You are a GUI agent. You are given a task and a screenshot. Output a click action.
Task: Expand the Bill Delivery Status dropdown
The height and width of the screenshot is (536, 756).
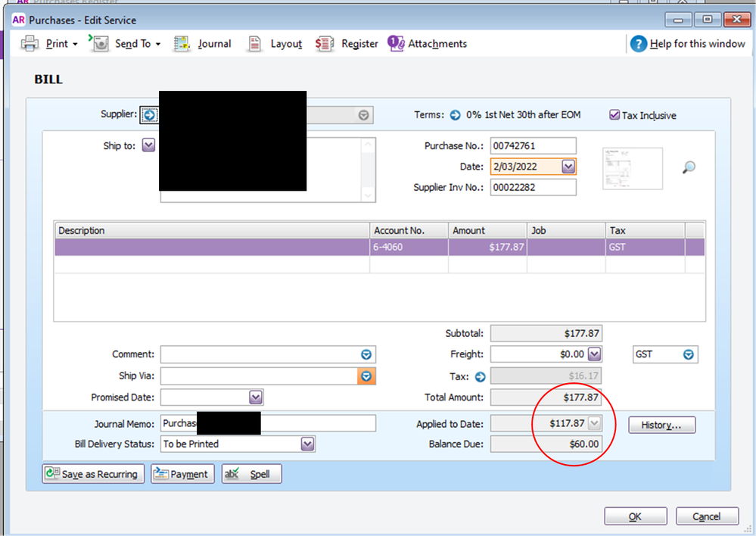click(x=307, y=444)
